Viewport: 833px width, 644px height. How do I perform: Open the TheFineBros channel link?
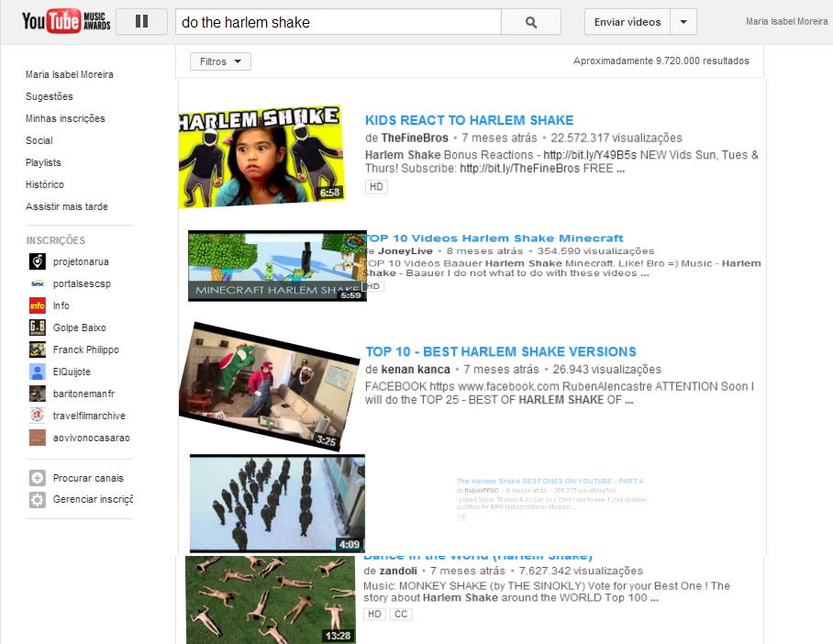(x=415, y=138)
